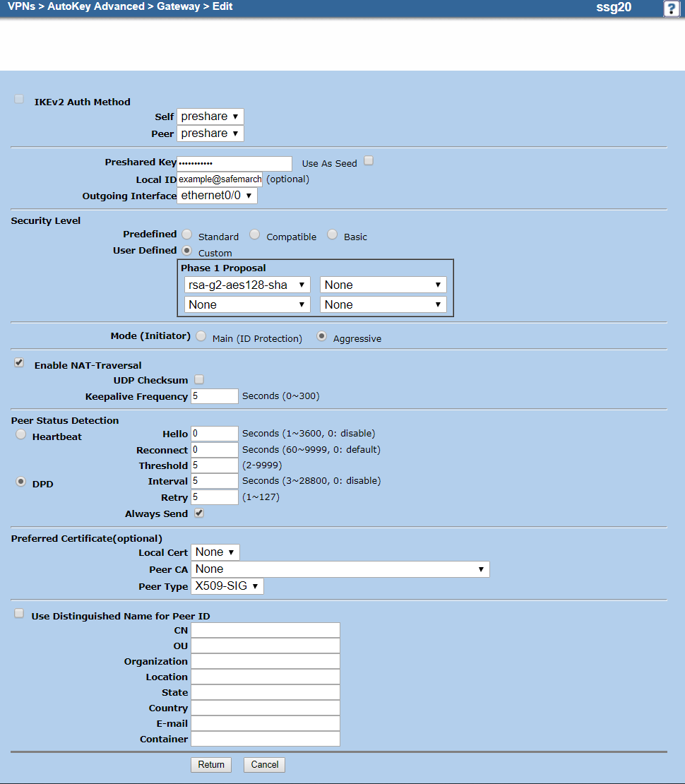The image size is (685, 784).
Task: Uncheck the Always Send checkbox
Action: tap(199, 513)
